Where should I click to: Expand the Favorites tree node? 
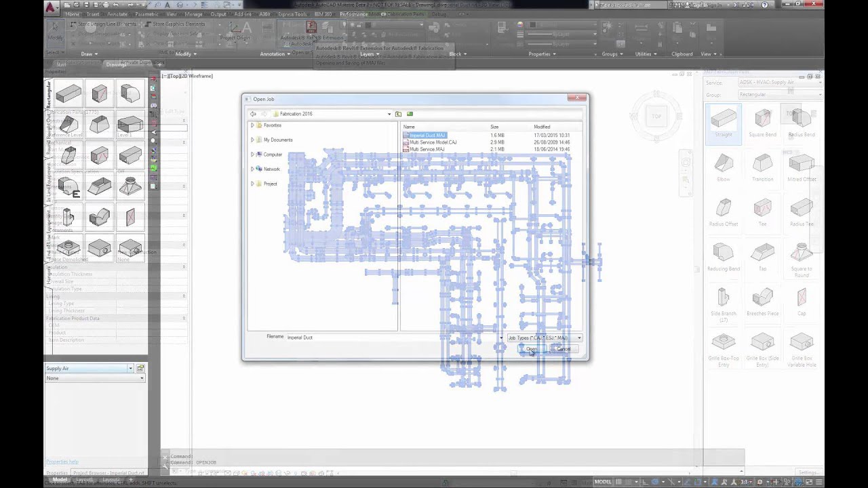point(252,125)
